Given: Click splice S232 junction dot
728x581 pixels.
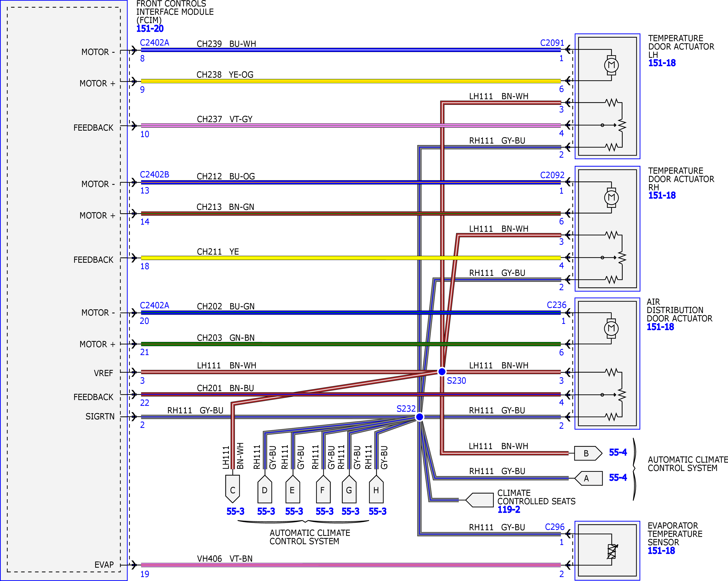Looking at the screenshot, I should click(x=419, y=417).
